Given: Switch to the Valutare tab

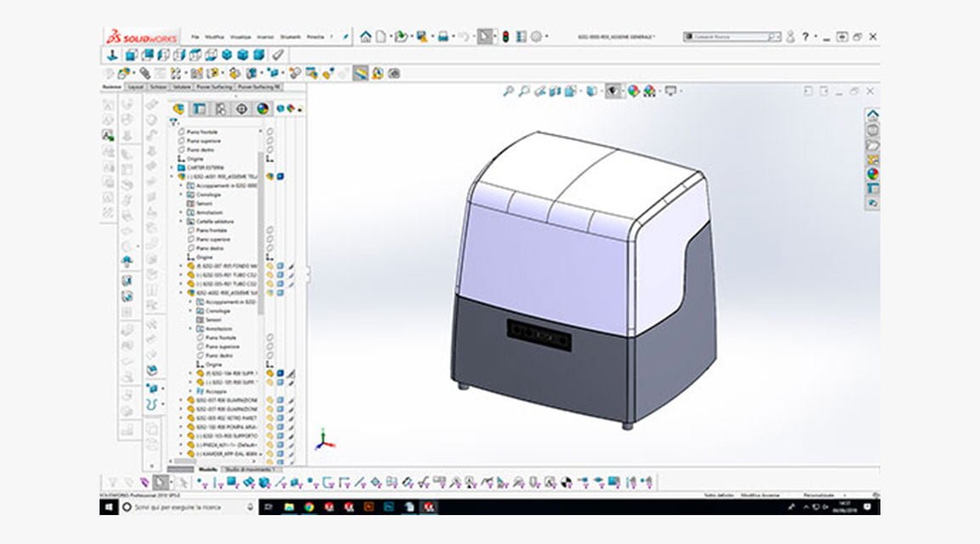Looking at the screenshot, I should pos(182,87).
